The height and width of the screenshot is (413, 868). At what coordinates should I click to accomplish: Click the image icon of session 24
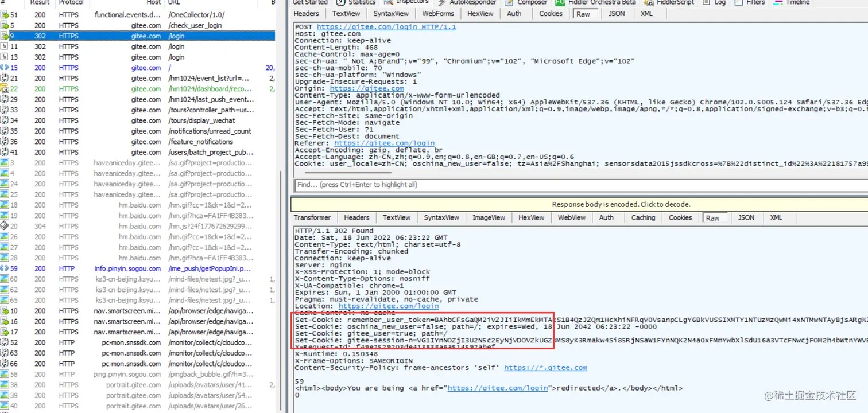coord(5,184)
